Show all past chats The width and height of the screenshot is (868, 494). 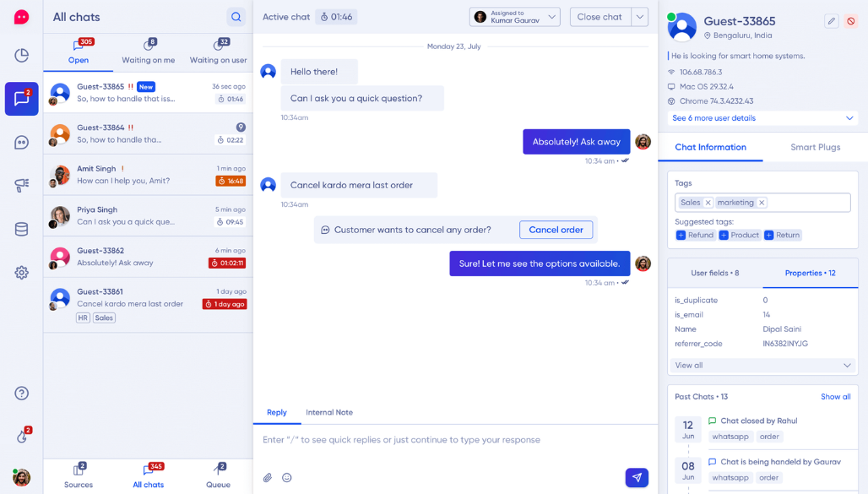click(x=835, y=397)
